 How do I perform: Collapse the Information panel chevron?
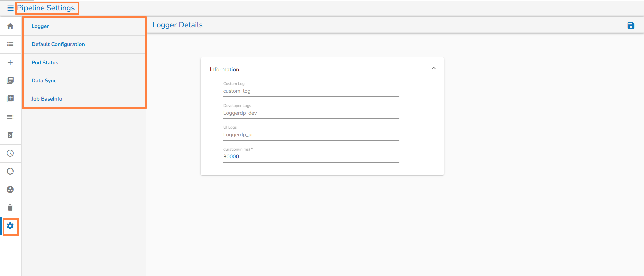pos(434,68)
